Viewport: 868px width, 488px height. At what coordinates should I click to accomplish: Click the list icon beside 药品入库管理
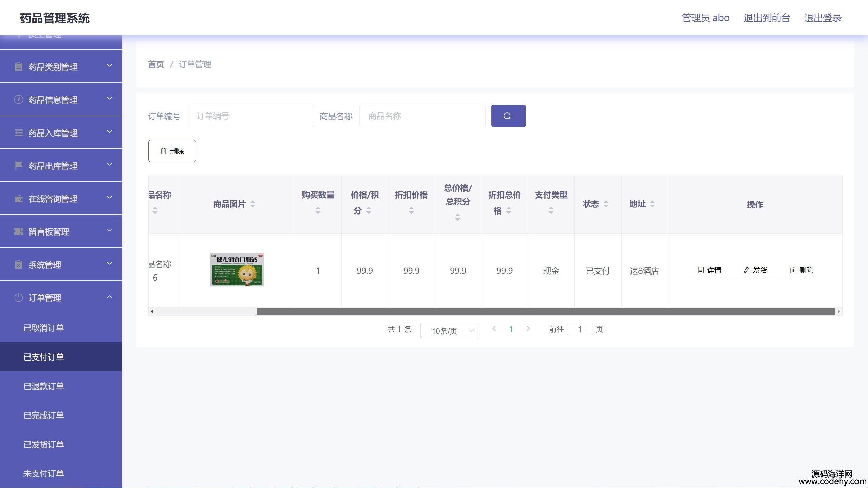pos(19,133)
